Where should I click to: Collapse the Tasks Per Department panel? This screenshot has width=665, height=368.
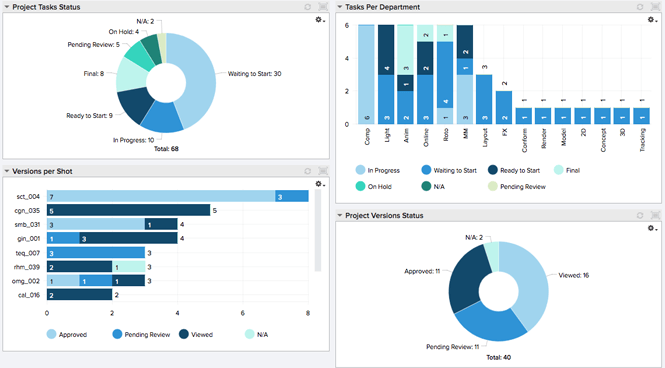click(339, 7)
